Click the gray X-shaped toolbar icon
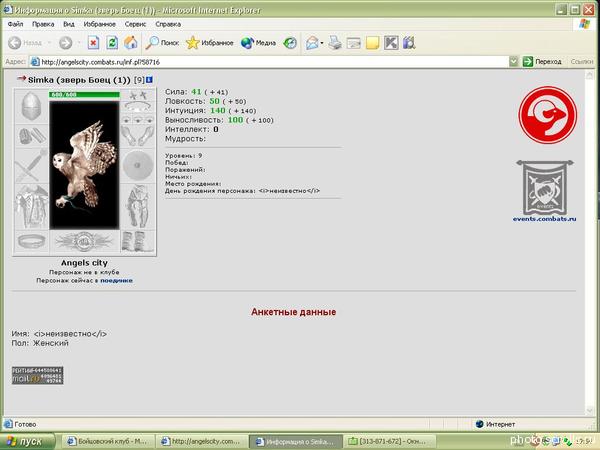 click(391, 43)
